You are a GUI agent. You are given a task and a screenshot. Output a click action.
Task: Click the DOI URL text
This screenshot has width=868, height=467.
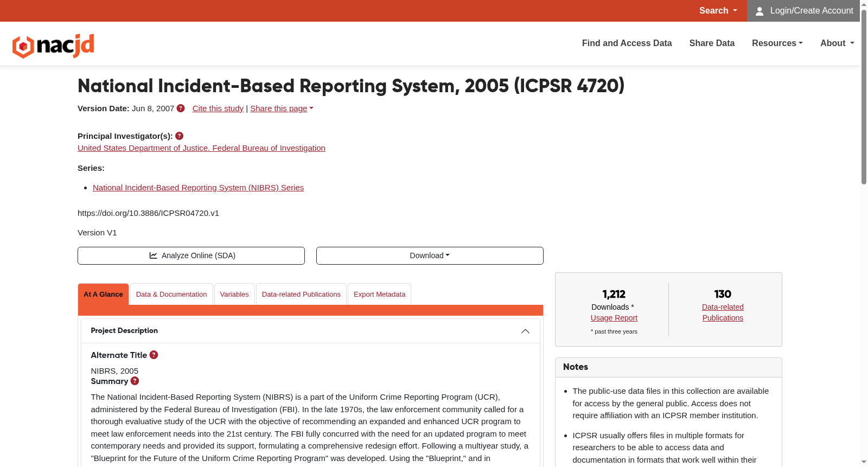pos(148,213)
